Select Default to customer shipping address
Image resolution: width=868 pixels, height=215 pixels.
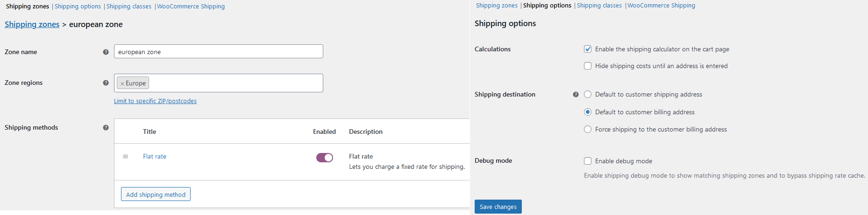point(588,94)
